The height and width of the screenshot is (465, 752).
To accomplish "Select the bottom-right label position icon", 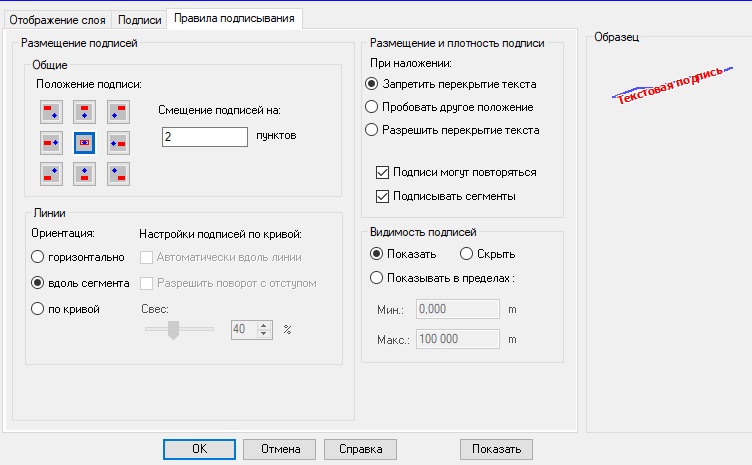I will pyautogui.click(x=118, y=174).
